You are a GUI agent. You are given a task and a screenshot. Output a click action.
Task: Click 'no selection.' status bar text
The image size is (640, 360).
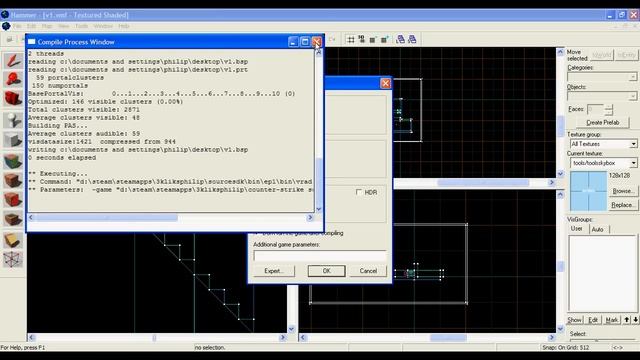210,347
